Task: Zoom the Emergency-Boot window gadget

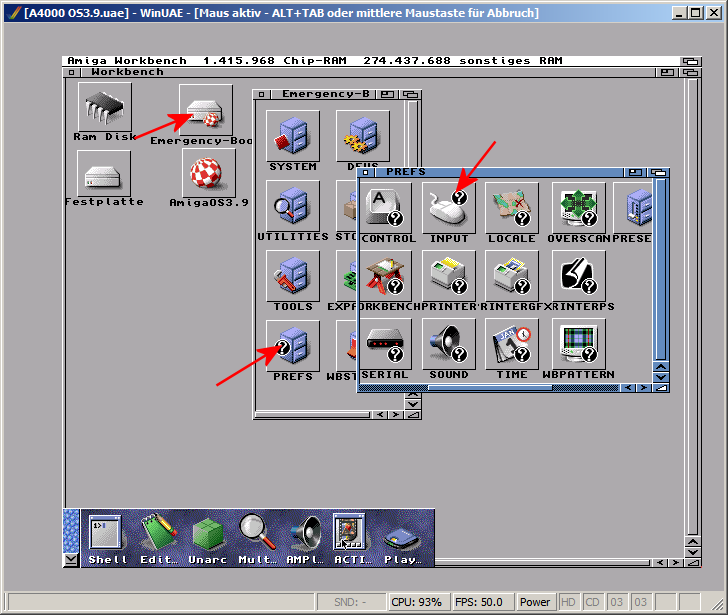Action: pyautogui.click(x=387, y=94)
